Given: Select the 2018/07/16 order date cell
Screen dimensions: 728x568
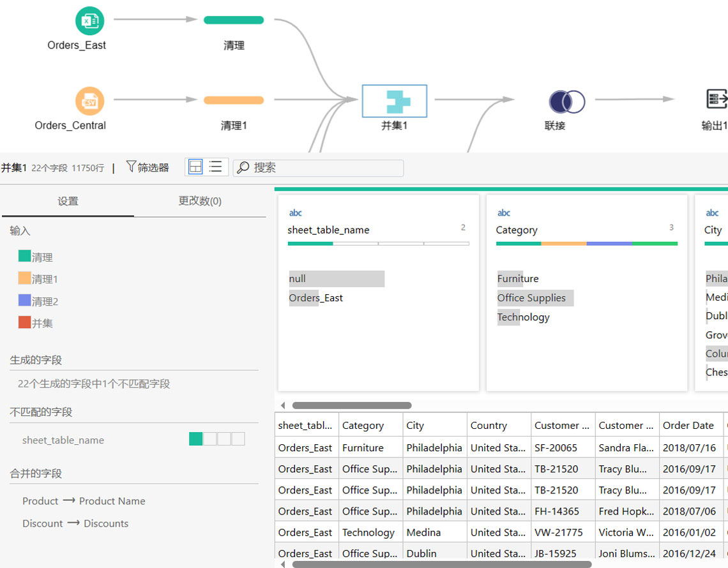Looking at the screenshot, I should click(692, 448).
